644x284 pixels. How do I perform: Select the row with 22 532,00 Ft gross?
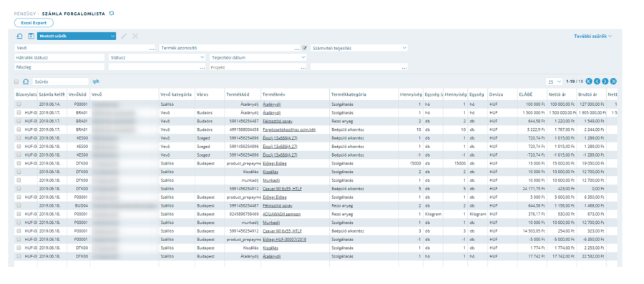point(19,256)
